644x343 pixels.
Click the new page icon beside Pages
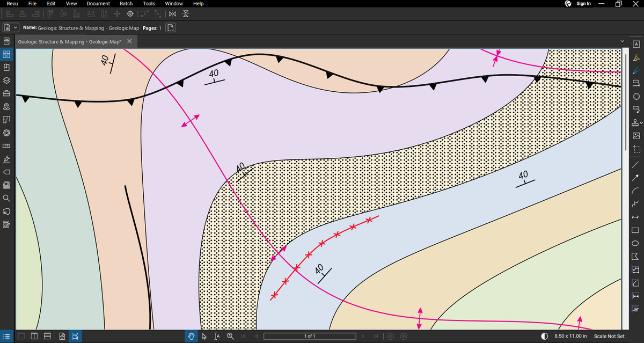[x=171, y=28]
